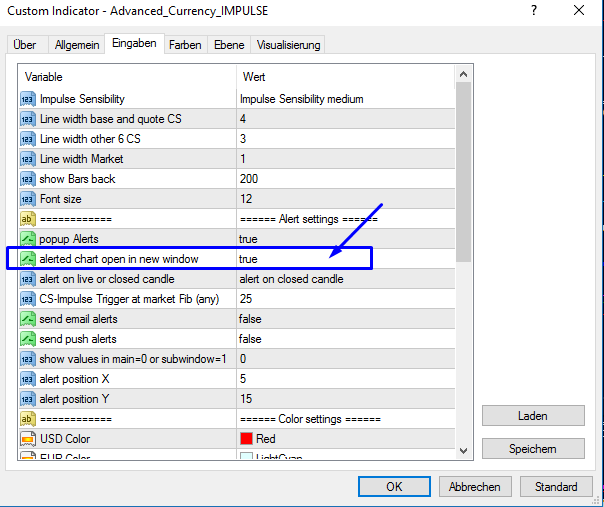Select the 'Font size' variable name
Image resolution: width=604 pixels, height=507 pixels.
point(61,199)
